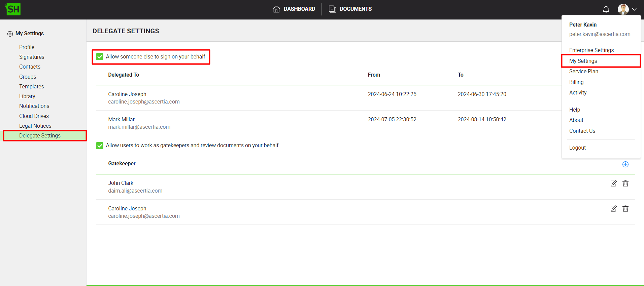This screenshot has height=286, width=644.
Task: Log out via the Logout option
Action: (x=577, y=148)
